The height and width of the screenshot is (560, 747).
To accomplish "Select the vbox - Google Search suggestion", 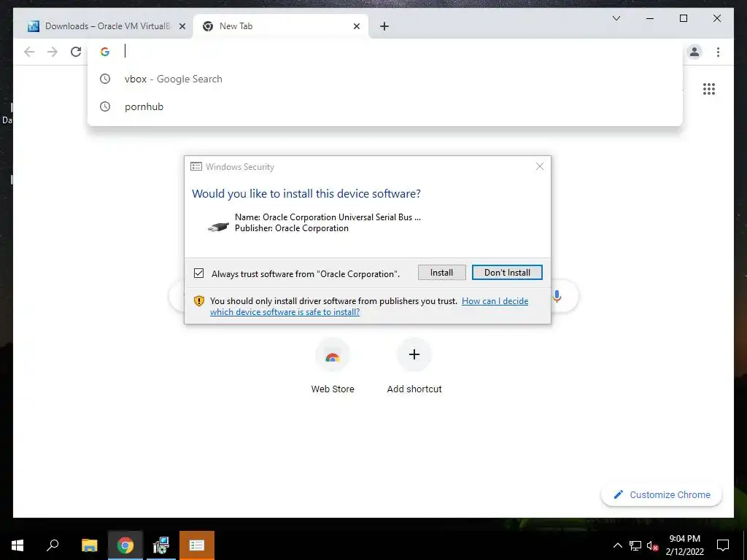I will tap(385, 79).
